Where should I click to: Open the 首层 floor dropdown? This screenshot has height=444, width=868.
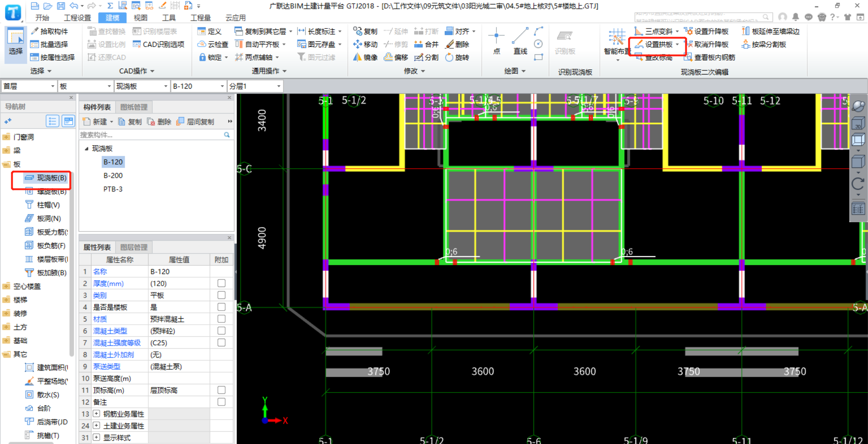[x=29, y=86]
